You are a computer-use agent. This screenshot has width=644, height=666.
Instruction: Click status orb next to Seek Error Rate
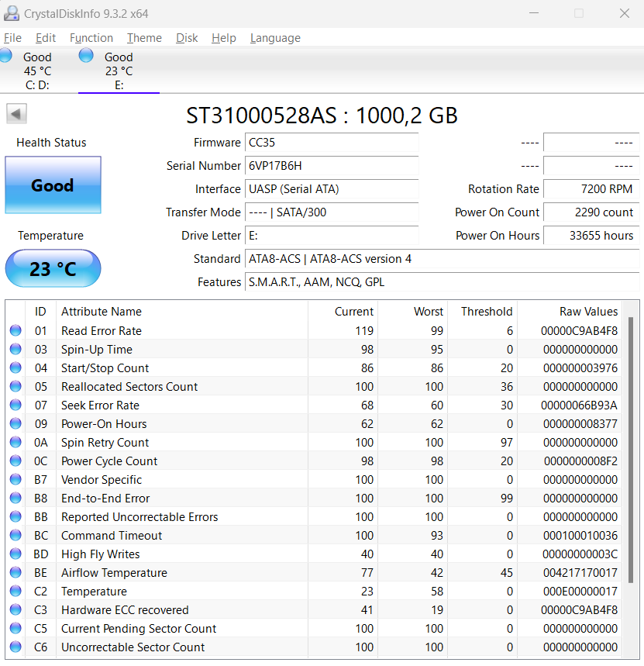coord(15,405)
